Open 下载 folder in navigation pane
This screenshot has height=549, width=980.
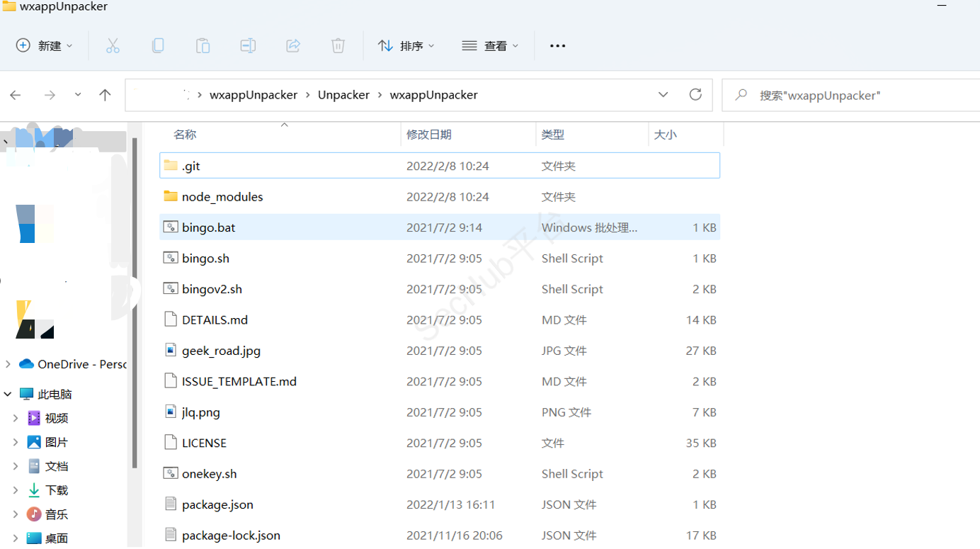(x=57, y=490)
